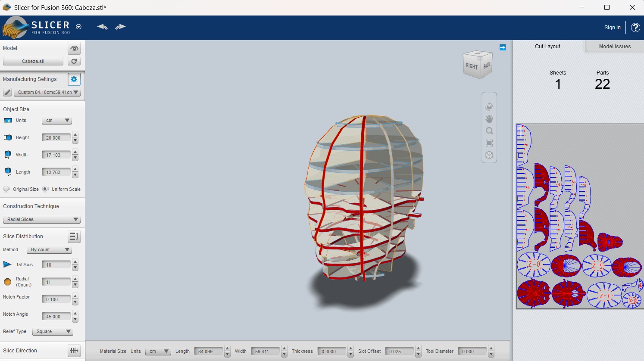Open the help question mark icon

(x=635, y=28)
